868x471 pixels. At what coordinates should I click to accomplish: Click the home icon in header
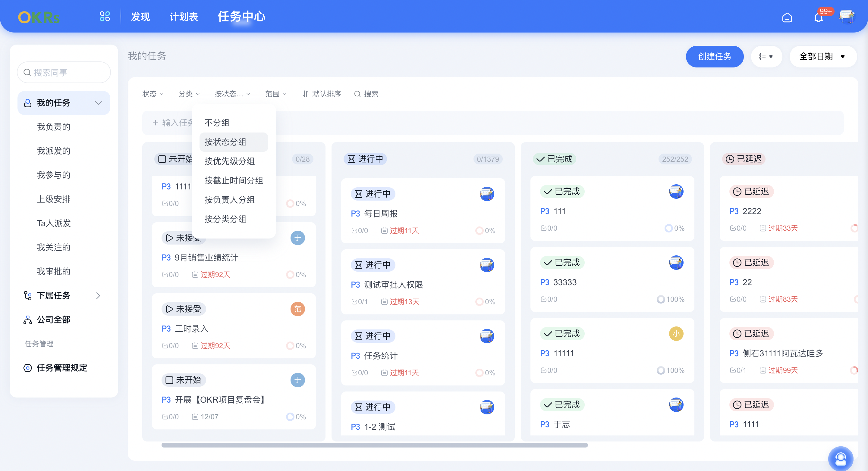(x=787, y=17)
